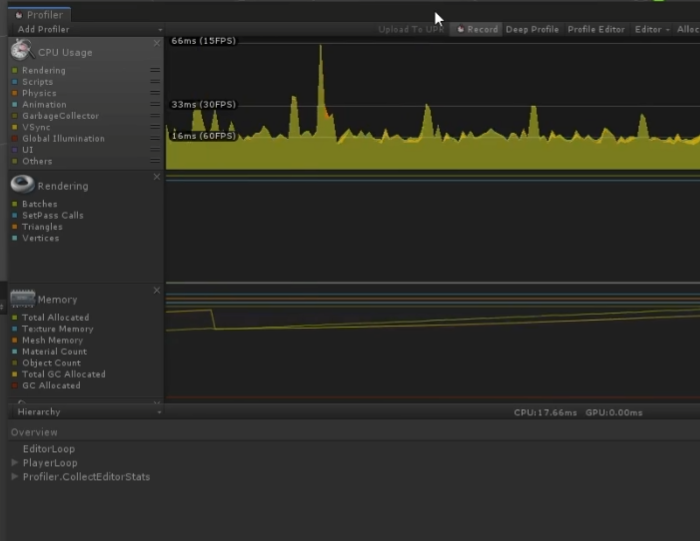Viewport: 700px width, 541px height.
Task: Click the 33ms (30FPS) chart label
Action: tap(204, 104)
